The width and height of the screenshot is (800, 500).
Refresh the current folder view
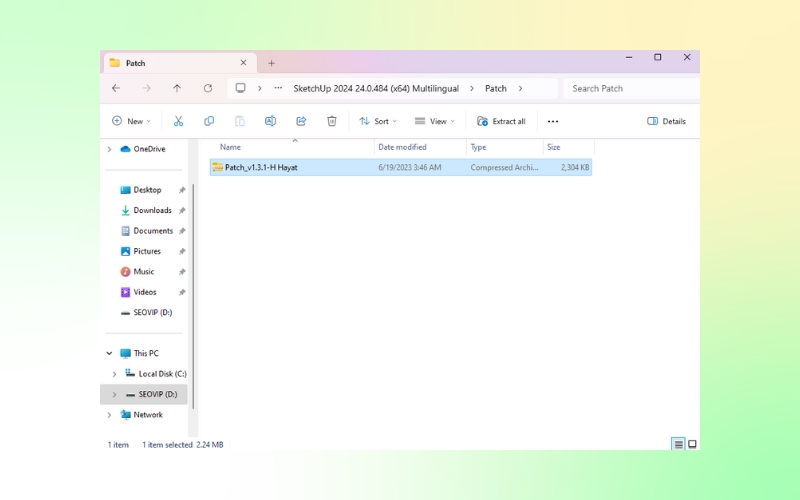click(208, 88)
